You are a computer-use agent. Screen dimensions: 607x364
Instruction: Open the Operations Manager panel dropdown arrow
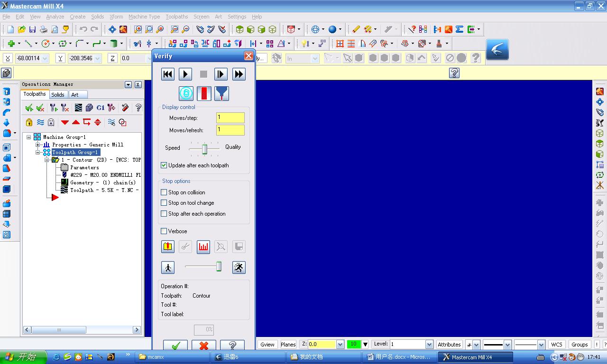[128, 84]
